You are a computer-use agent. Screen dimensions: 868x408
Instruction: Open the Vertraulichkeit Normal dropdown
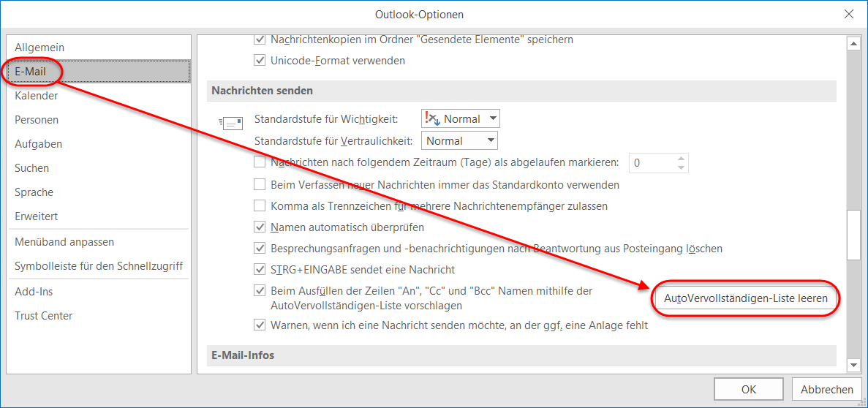(x=459, y=140)
